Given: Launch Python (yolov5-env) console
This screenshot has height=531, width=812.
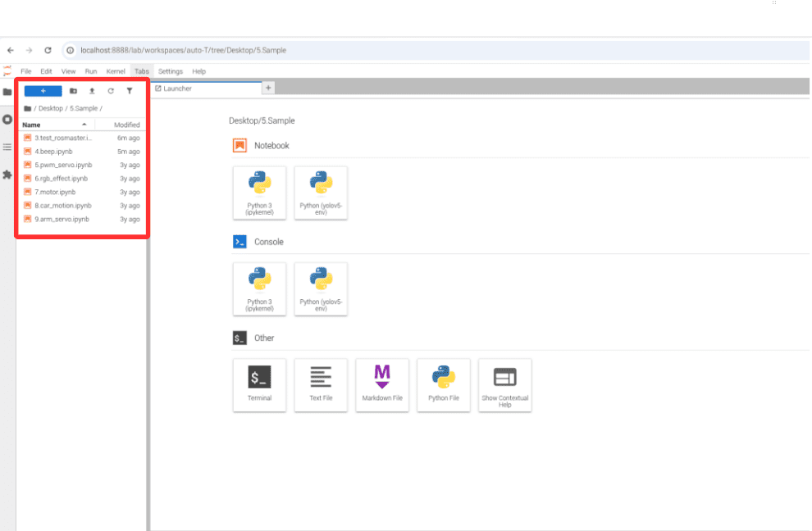Looking at the screenshot, I should [321, 288].
